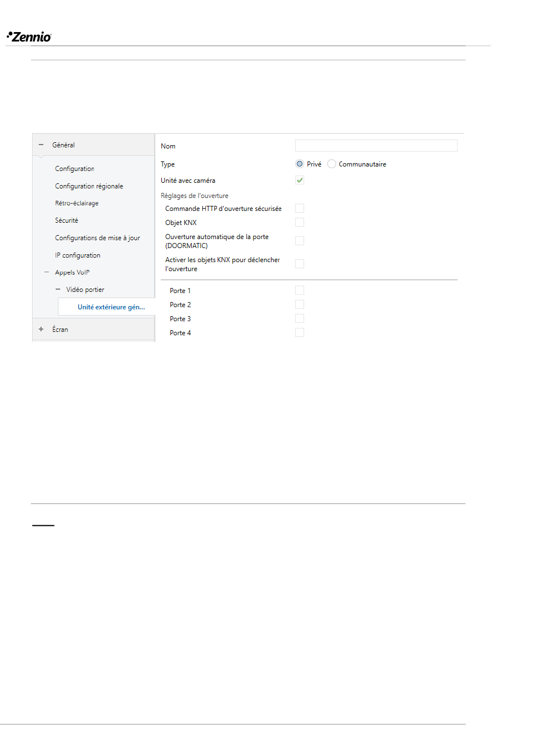
Task: Collapse the Appels VoIP tree node
Action: coord(47,272)
